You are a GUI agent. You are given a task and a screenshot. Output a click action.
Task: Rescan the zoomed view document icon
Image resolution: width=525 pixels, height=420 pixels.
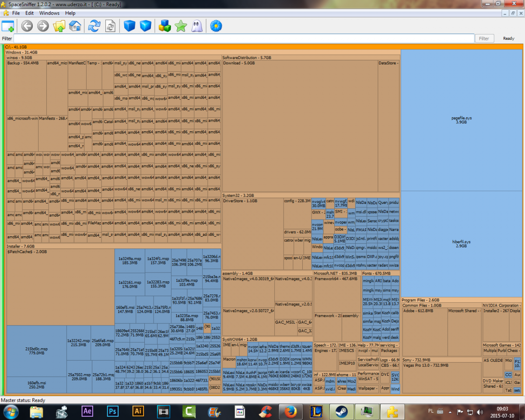110,26
